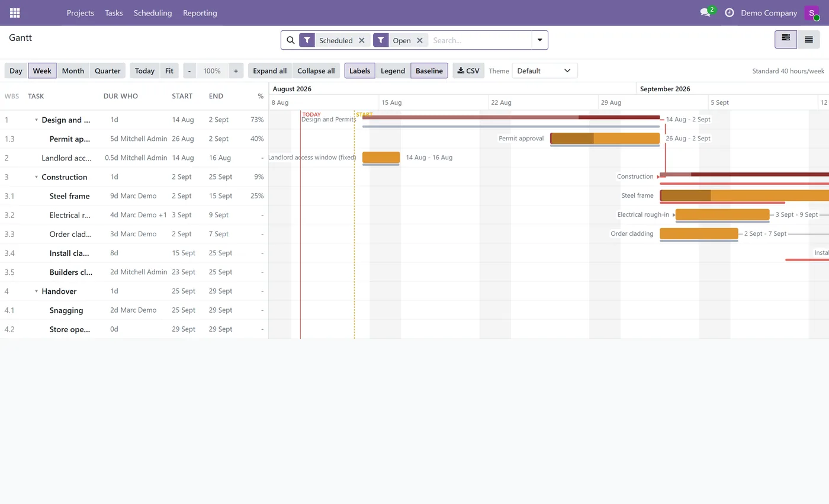Click the magnifier search icon

click(x=290, y=40)
